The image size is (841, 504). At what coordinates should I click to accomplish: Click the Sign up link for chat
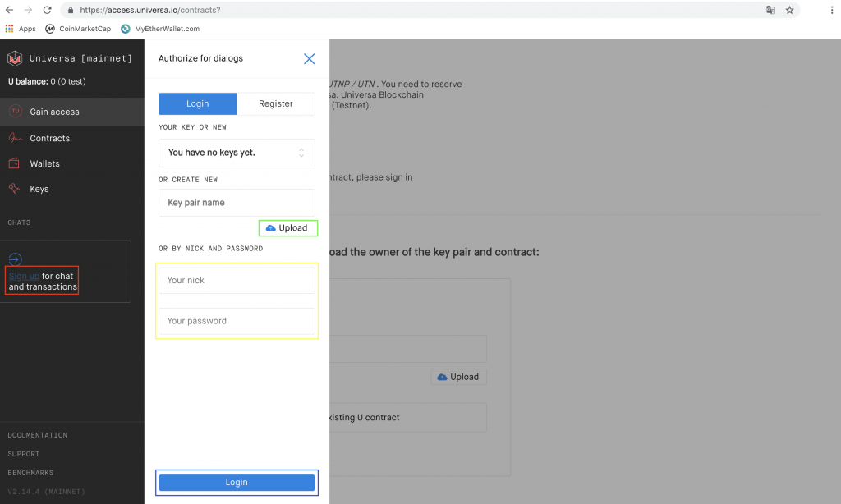coord(24,276)
